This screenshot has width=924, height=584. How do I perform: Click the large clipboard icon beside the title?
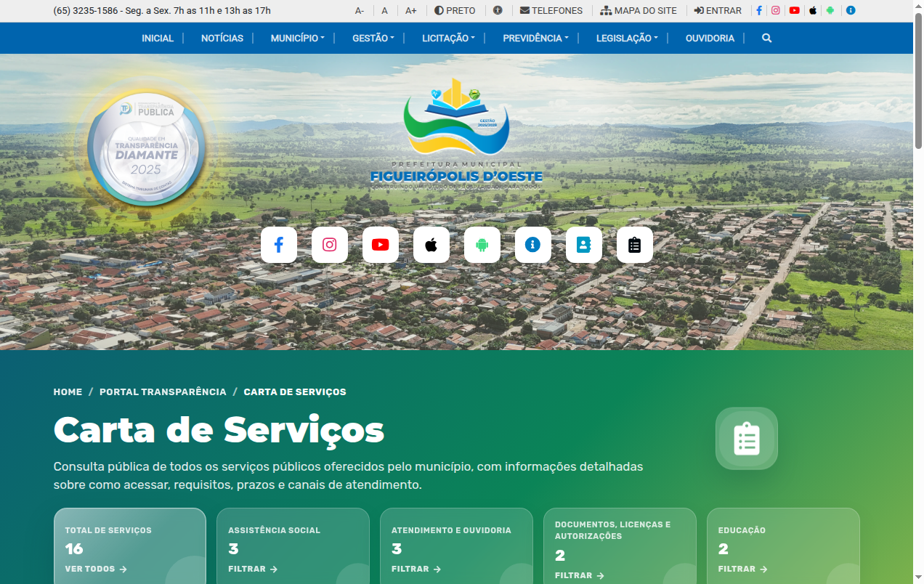point(747,439)
